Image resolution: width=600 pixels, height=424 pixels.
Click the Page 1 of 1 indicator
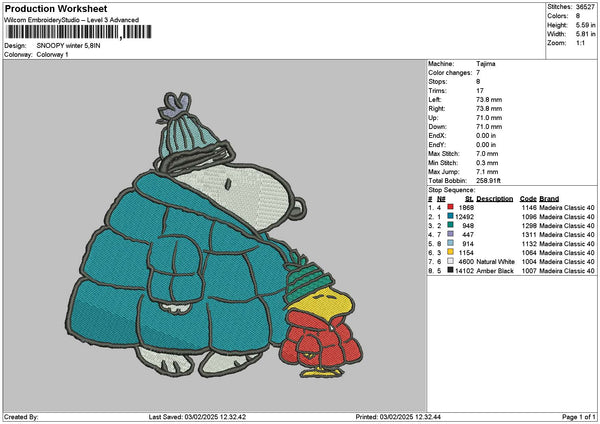click(x=579, y=417)
